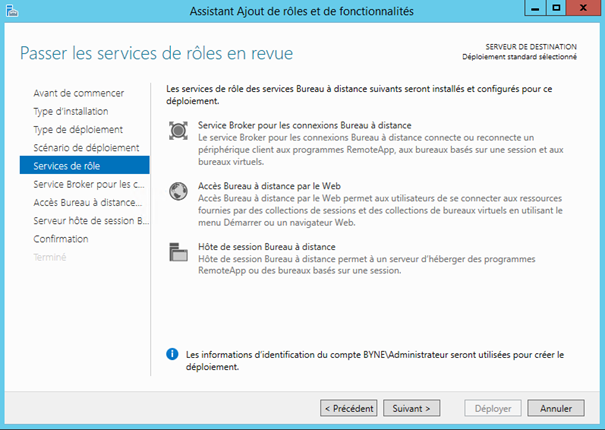Image resolution: width=605 pixels, height=430 pixels.
Task: Open 'Scénario de déploiement' step
Action: point(86,147)
